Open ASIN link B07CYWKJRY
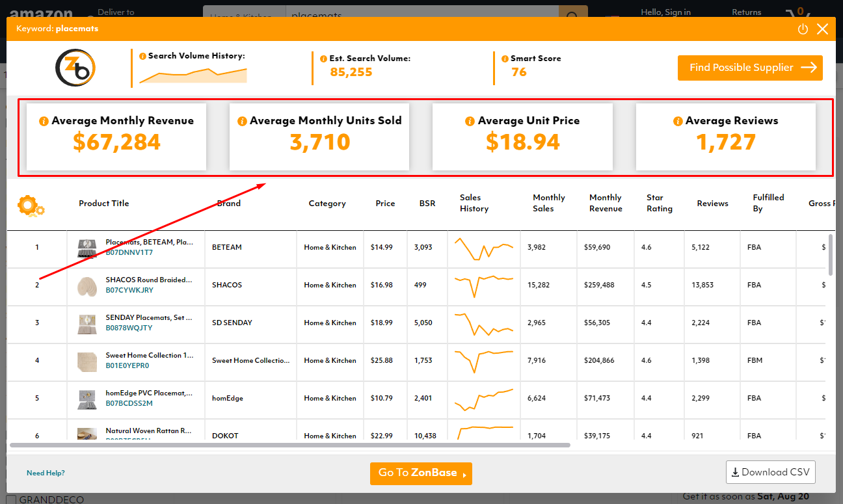843x504 pixels. (x=129, y=290)
